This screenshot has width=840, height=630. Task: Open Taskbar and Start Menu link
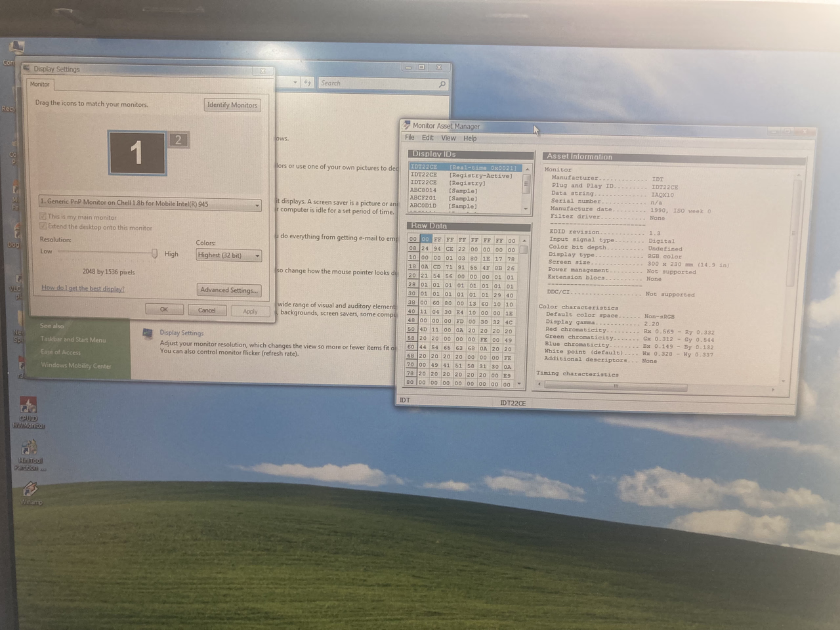pyautogui.click(x=73, y=339)
